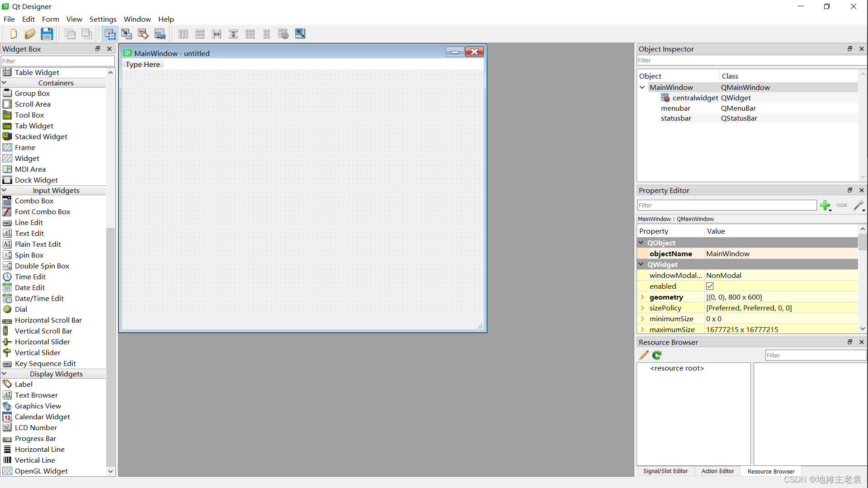This screenshot has width=868, height=488.
Task: Click MainWindow tree item in Object Inspector
Action: 671,87
